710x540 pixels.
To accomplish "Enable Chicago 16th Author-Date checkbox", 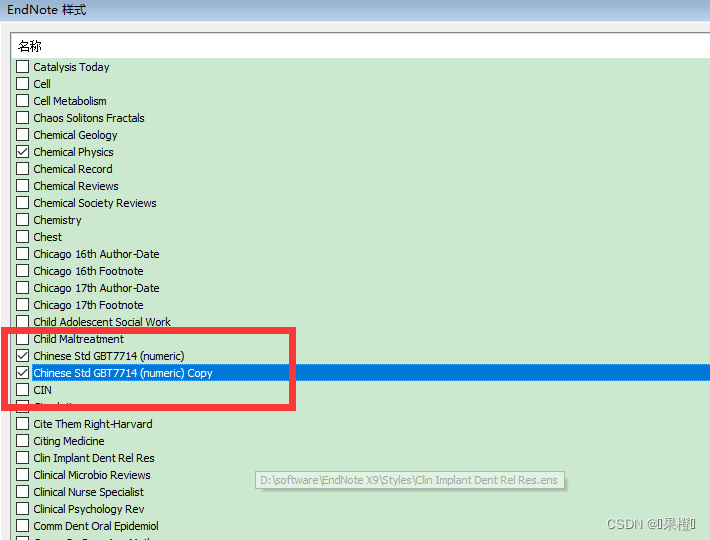I will pos(23,253).
